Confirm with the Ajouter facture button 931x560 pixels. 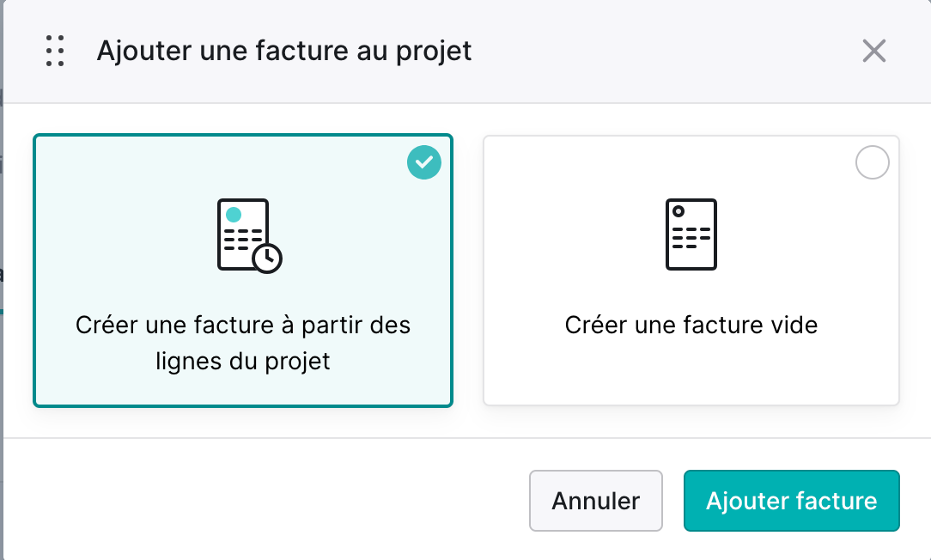[x=792, y=501]
